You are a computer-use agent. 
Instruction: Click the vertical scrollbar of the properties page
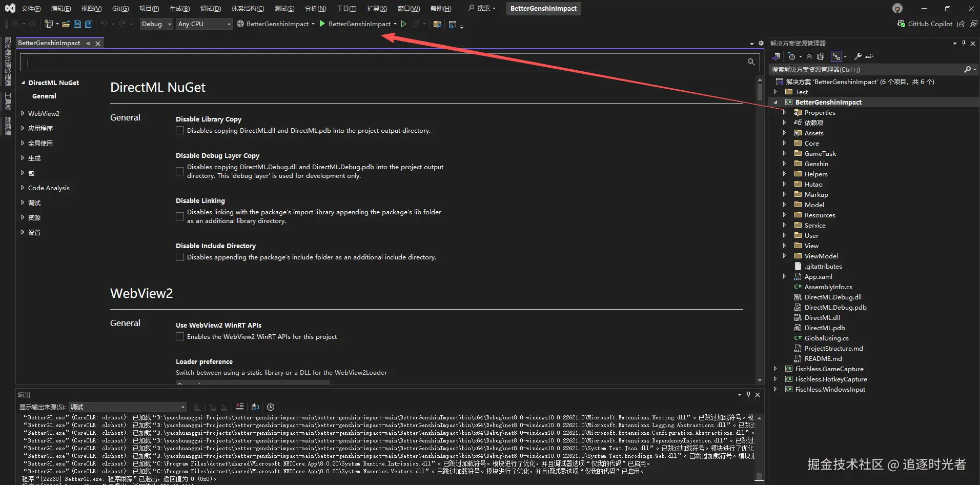(x=760, y=230)
